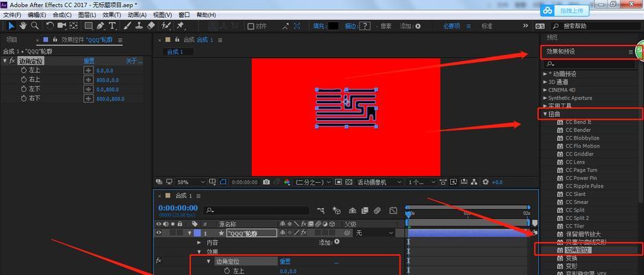The width and height of the screenshot is (644, 275).
Task: Select the Unified Camera tool
Action: [x=62, y=26]
